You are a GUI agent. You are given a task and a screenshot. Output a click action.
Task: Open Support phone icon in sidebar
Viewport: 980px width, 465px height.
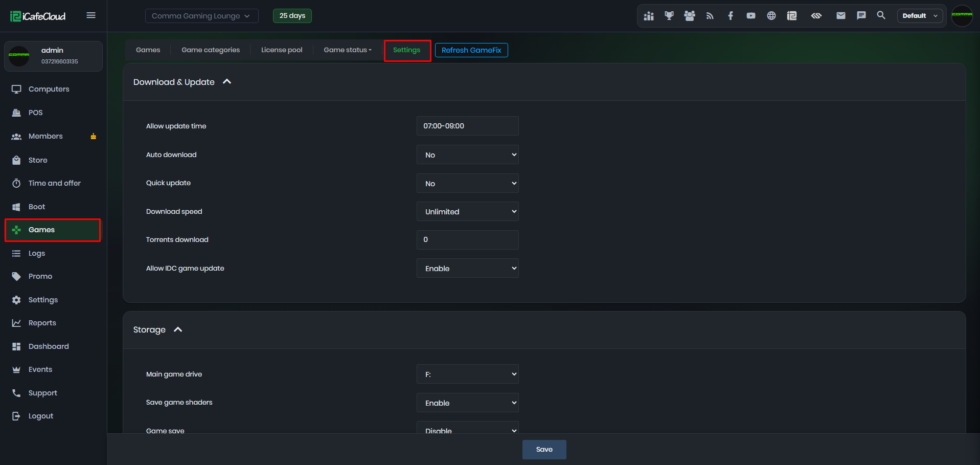point(16,393)
